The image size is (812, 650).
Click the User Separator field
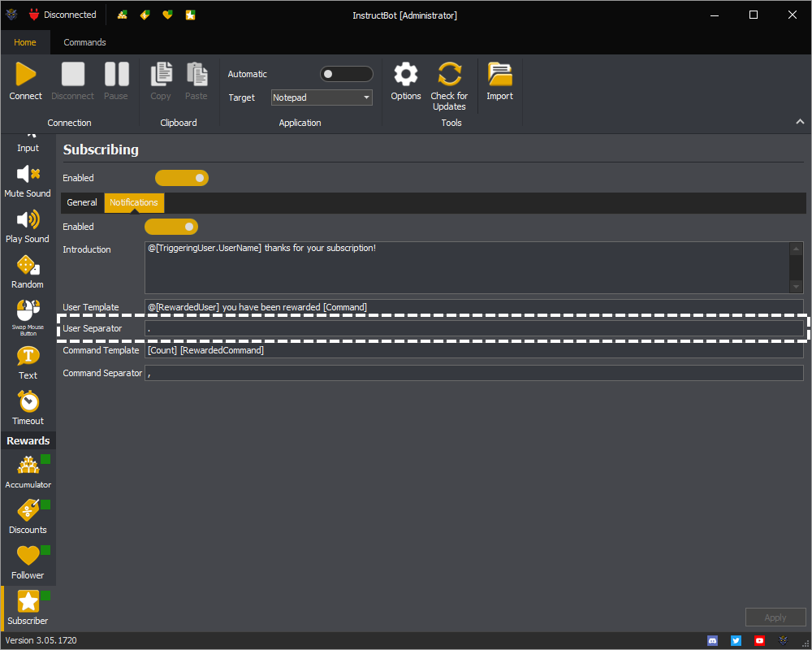click(x=474, y=328)
